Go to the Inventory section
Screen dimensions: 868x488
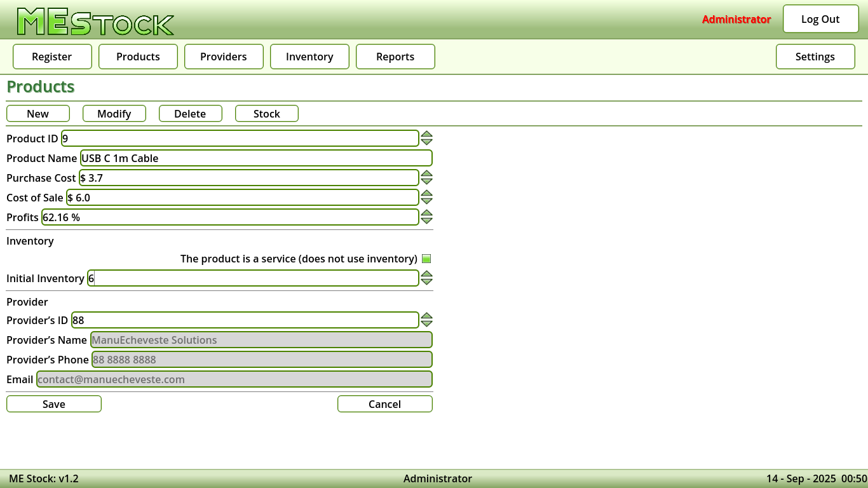309,57
